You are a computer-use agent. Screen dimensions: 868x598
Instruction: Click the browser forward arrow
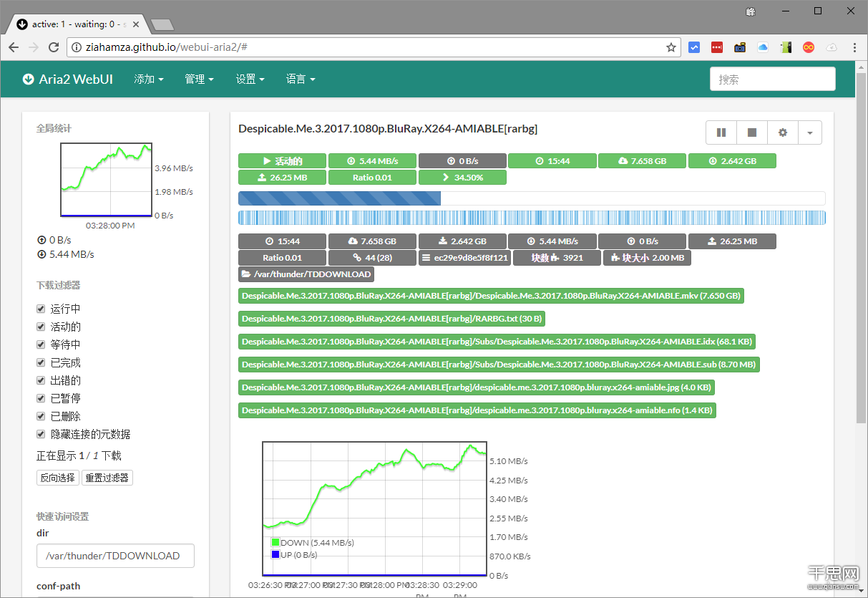[x=33, y=47]
